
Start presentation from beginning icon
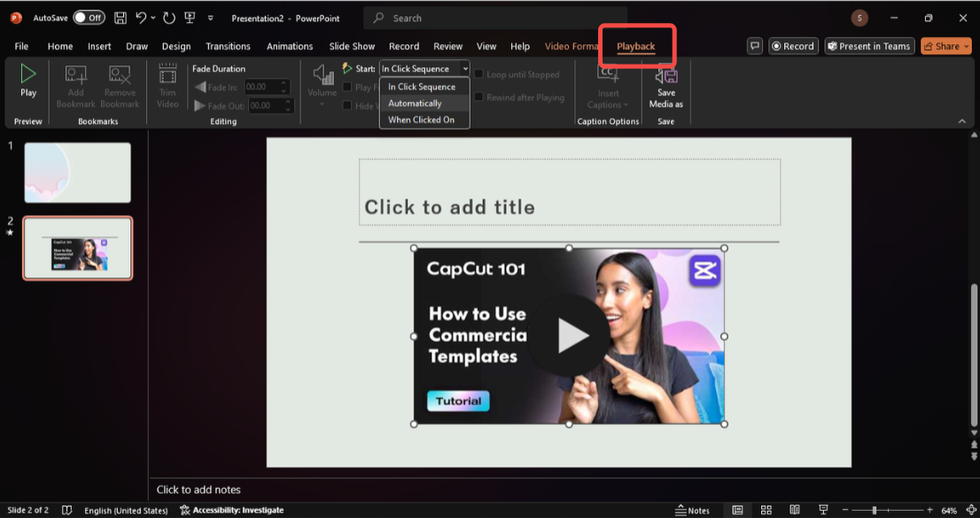[x=190, y=18]
